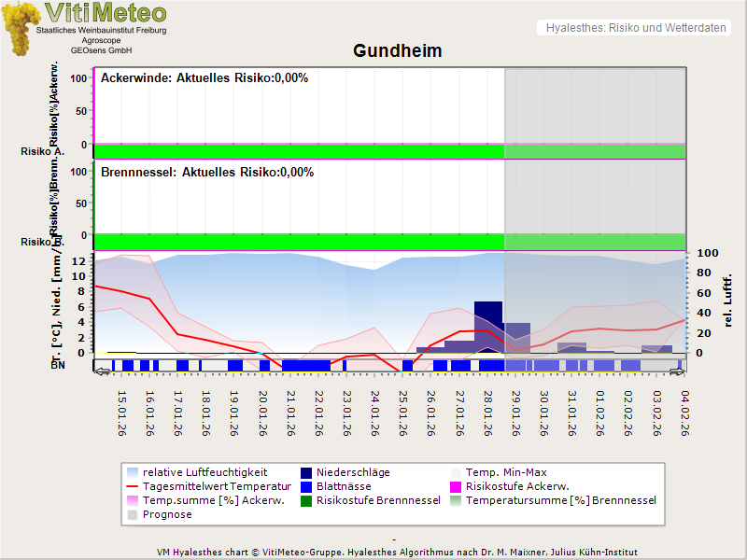Select the Risikostufe Brennnessel green swatch

pos(307,501)
